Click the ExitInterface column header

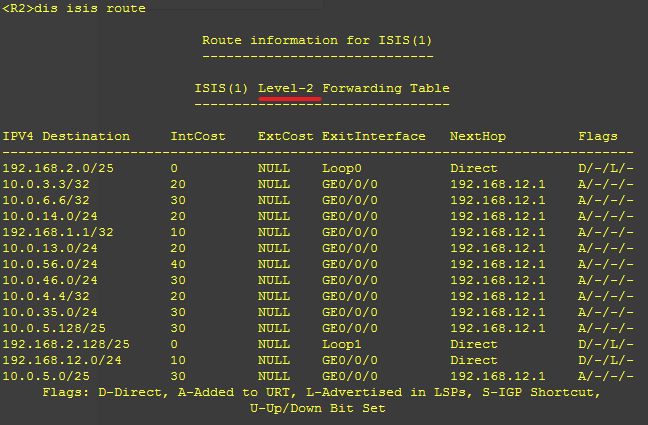coord(374,136)
